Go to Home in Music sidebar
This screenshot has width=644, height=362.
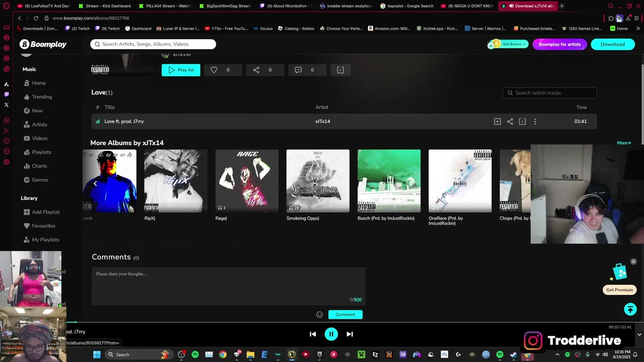[x=35, y=83]
